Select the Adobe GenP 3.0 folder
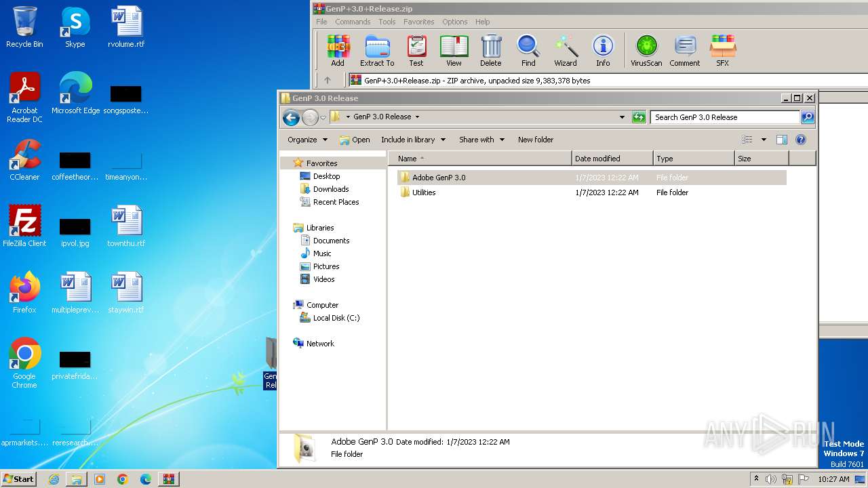Viewport: 868px width, 488px height. tap(591, 178)
